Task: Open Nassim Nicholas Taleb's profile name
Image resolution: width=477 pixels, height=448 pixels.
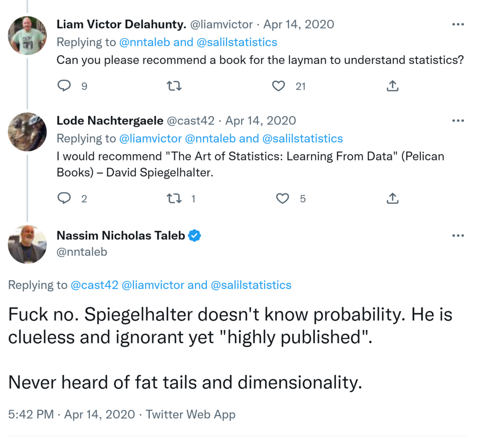Action: coord(121,236)
